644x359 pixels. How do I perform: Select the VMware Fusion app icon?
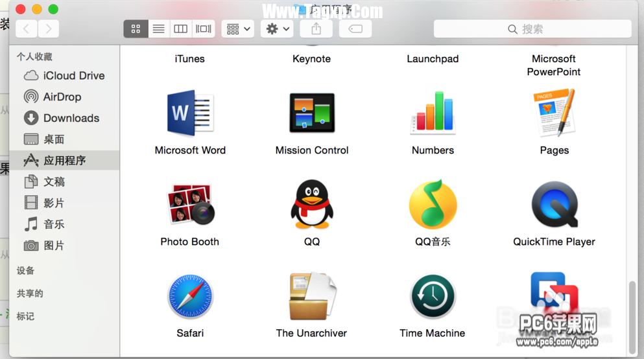555,292
